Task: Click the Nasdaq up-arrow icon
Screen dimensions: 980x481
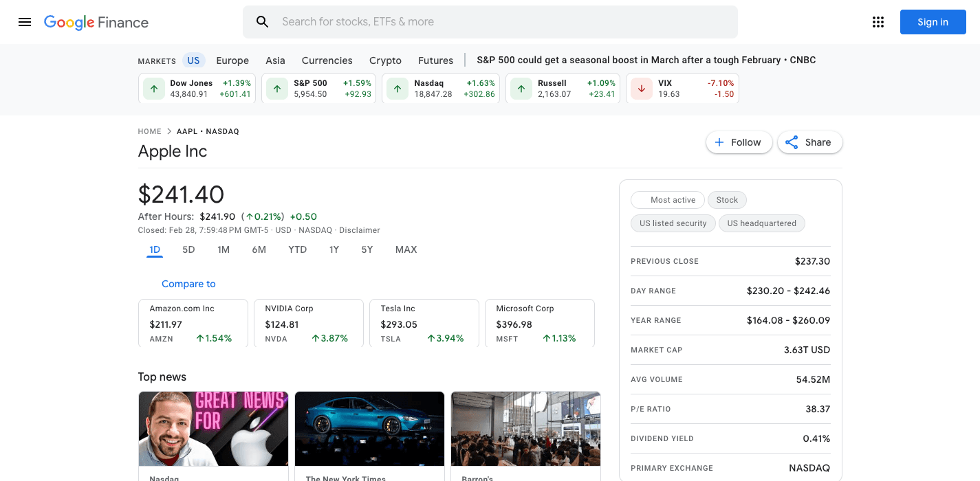Action: point(398,89)
